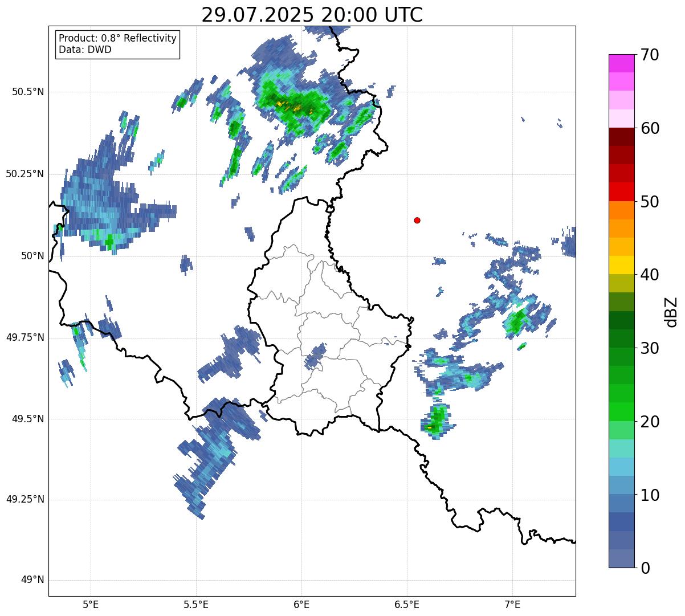Click the '5.5°E' longitude tick label
Viewport: 685px width, 616px height.
(x=197, y=605)
